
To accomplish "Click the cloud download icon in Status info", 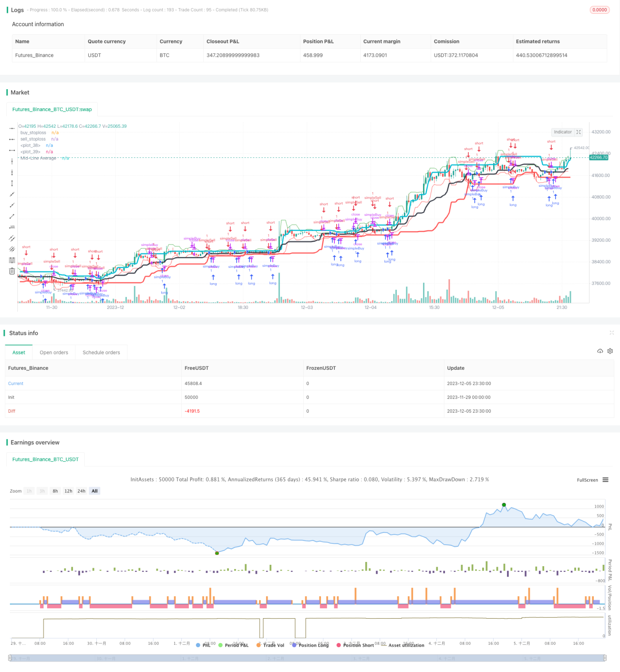I will click(600, 351).
